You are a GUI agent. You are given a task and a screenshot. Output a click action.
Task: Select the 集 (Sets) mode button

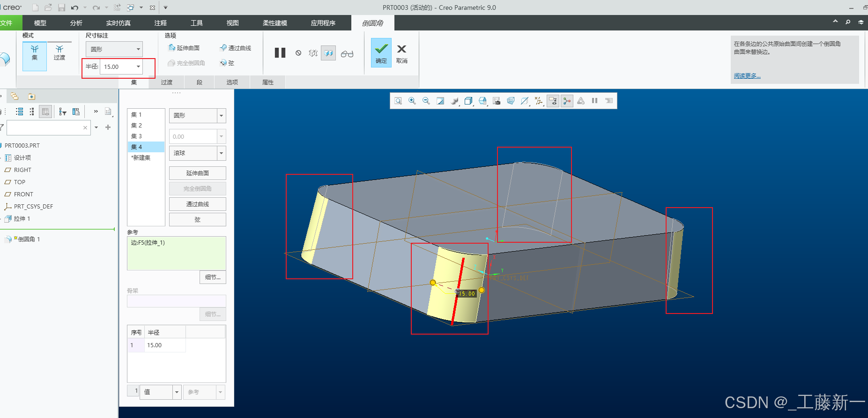35,56
